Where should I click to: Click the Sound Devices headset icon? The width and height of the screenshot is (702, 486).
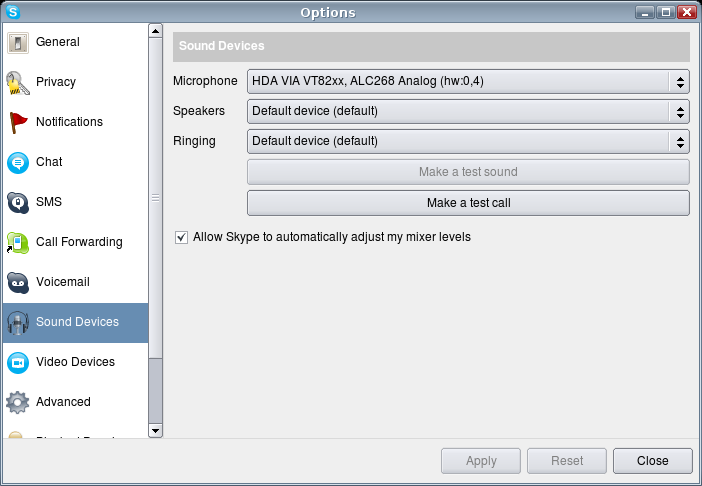point(18,323)
